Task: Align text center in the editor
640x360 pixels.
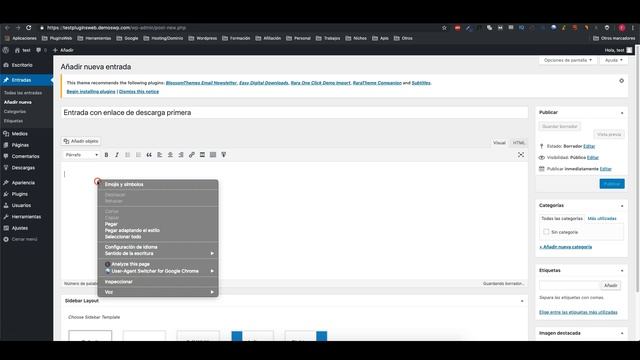Action: 170,155
